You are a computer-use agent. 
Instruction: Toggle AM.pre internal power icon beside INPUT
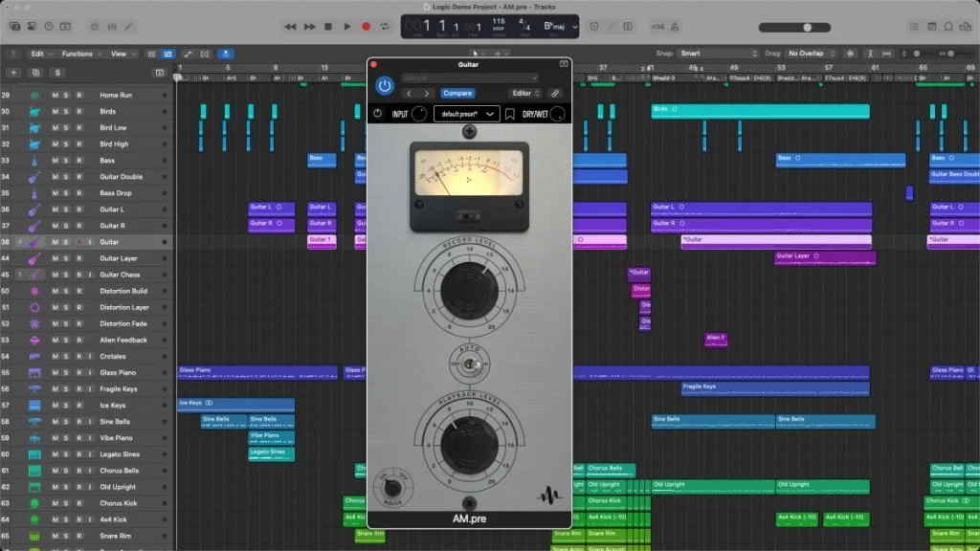coord(377,114)
